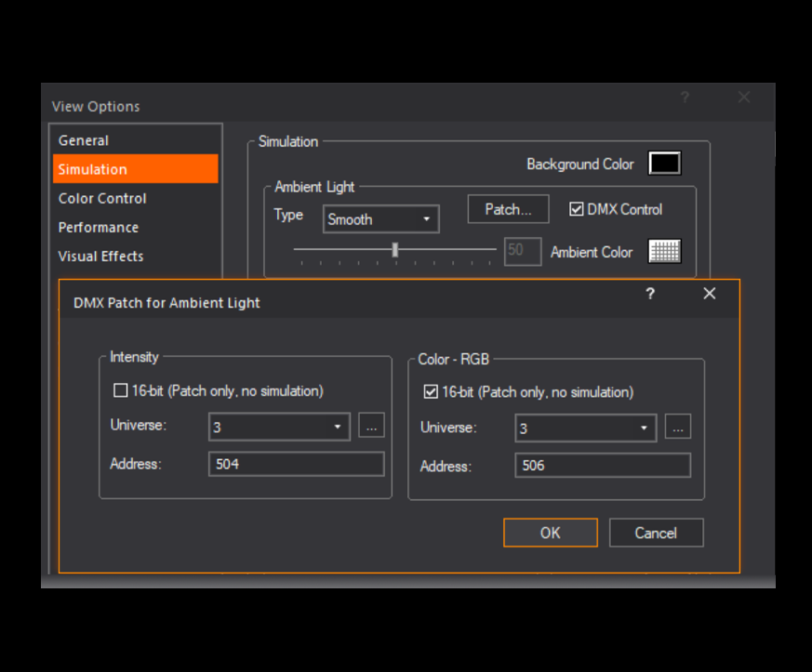Click the help icon in View Options titlebar
Image resolution: width=812 pixels, height=672 pixels.
tap(685, 98)
